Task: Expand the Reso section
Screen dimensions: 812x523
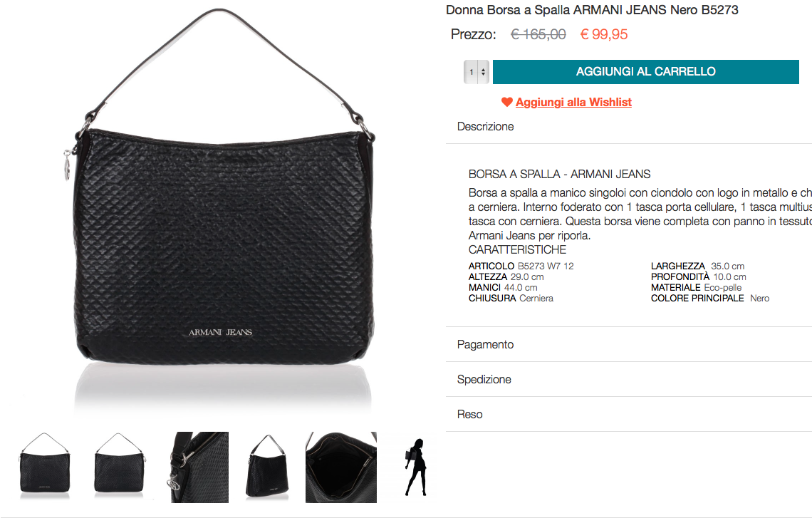Action: pos(629,414)
